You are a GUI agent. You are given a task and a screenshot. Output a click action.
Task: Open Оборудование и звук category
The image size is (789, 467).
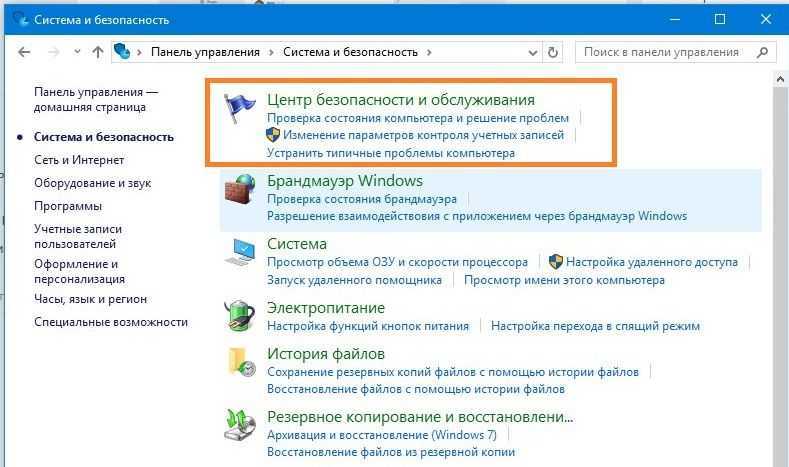[93, 183]
